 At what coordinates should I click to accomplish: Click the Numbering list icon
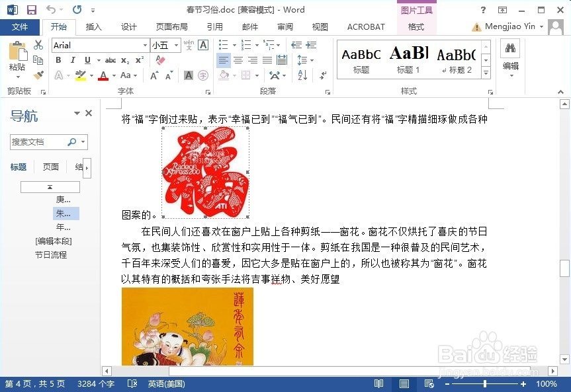[x=246, y=45]
